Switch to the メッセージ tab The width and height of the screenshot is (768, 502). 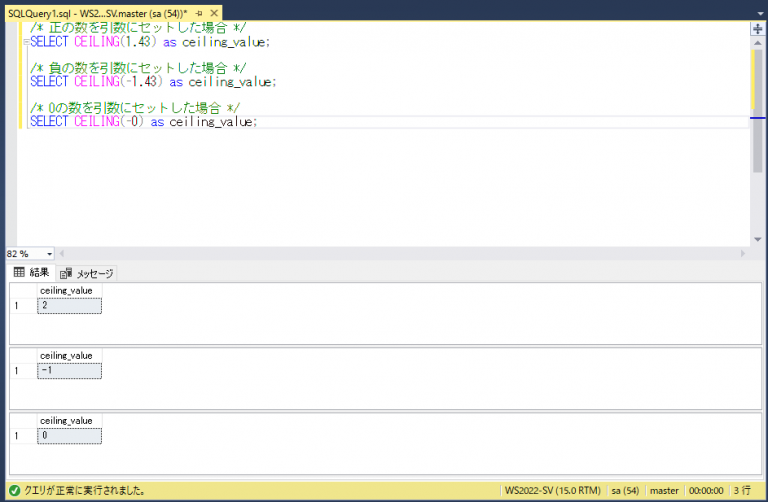point(87,273)
